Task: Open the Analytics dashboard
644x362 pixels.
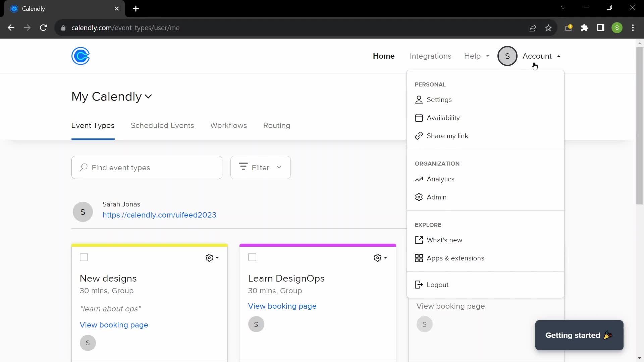Action: pyautogui.click(x=440, y=179)
